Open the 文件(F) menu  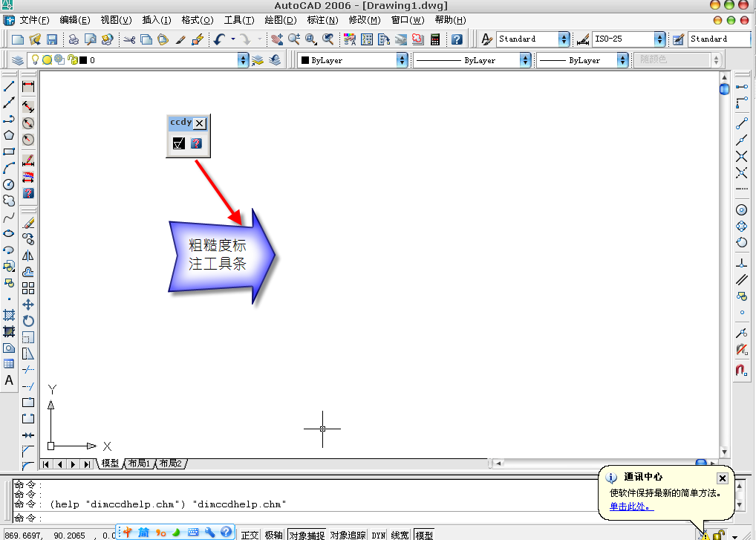click(x=34, y=20)
